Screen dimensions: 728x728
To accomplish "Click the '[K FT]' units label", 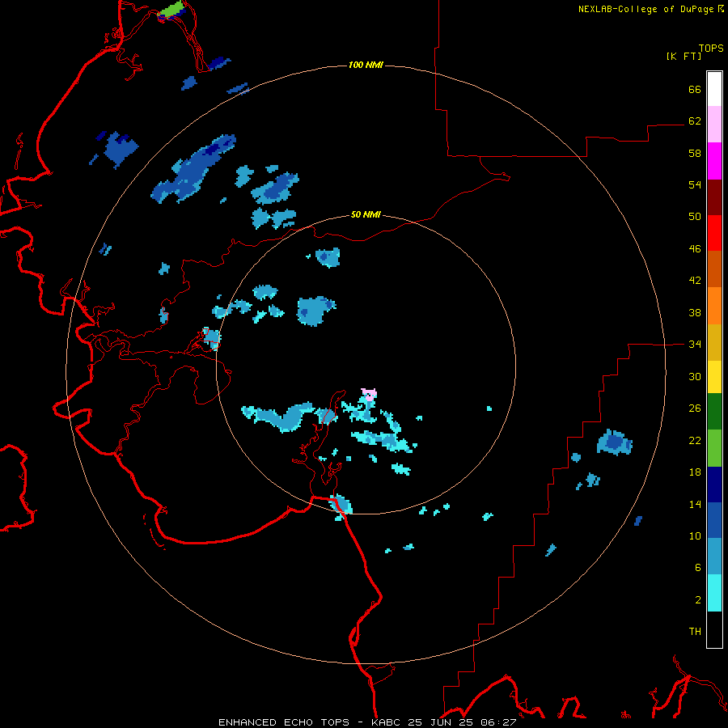I will click(684, 56).
